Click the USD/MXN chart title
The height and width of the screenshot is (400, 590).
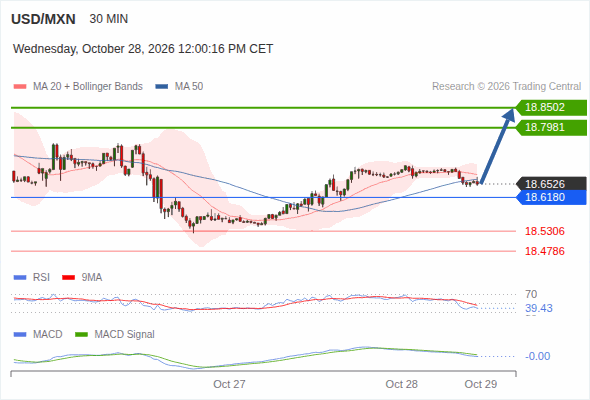(x=43, y=19)
